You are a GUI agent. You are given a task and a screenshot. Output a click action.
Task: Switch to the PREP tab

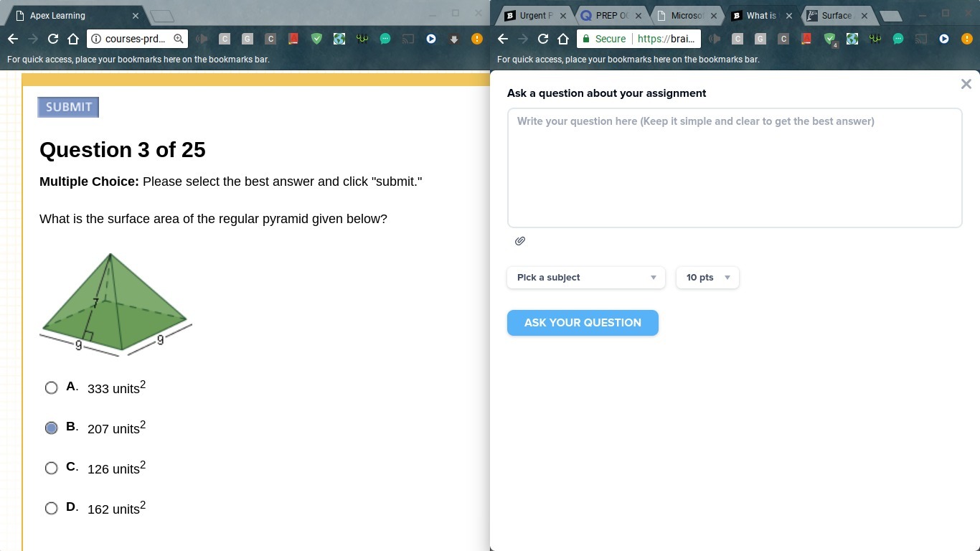611,16
